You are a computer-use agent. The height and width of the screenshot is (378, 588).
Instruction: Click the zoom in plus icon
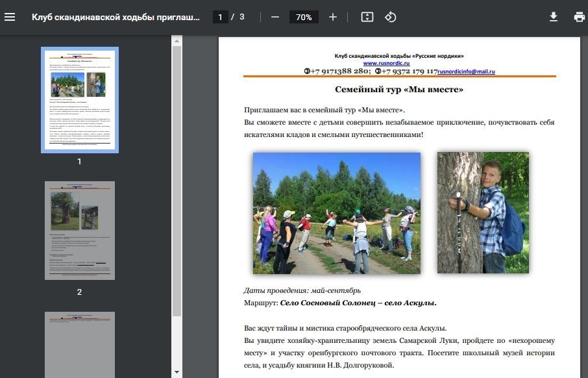pos(333,17)
